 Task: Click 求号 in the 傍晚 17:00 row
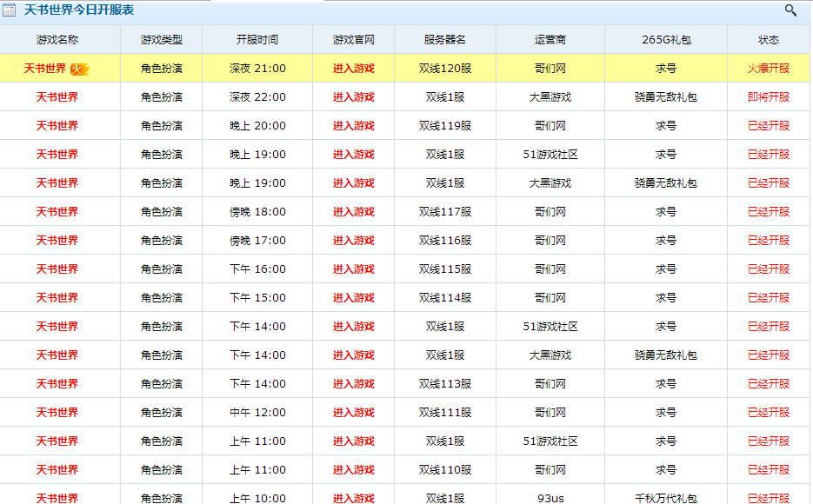point(666,241)
